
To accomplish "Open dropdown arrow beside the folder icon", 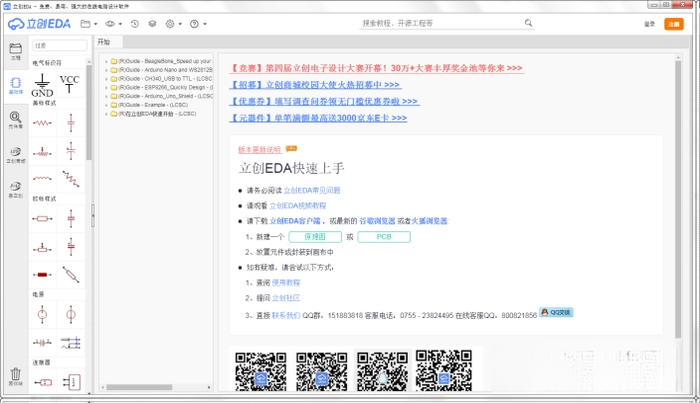I will (96, 24).
